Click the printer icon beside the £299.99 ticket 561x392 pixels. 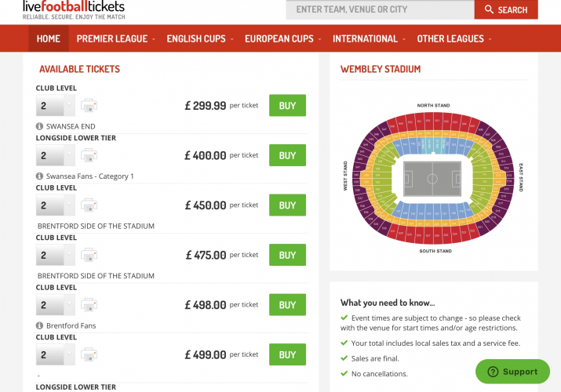pyautogui.click(x=89, y=105)
